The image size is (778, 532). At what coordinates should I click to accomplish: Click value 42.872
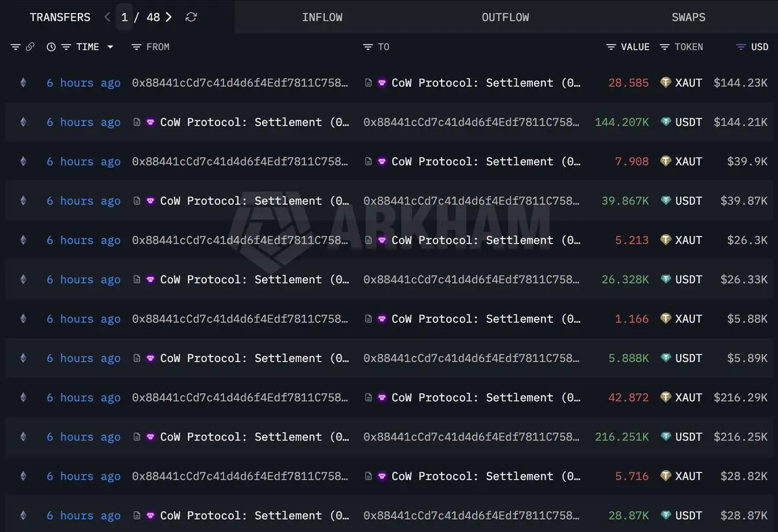coord(628,397)
